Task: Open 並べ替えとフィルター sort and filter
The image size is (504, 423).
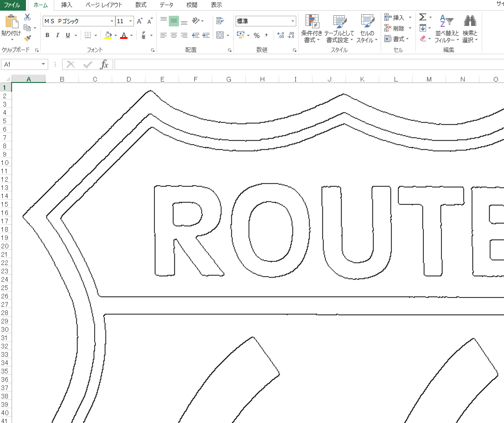Action: (x=447, y=29)
